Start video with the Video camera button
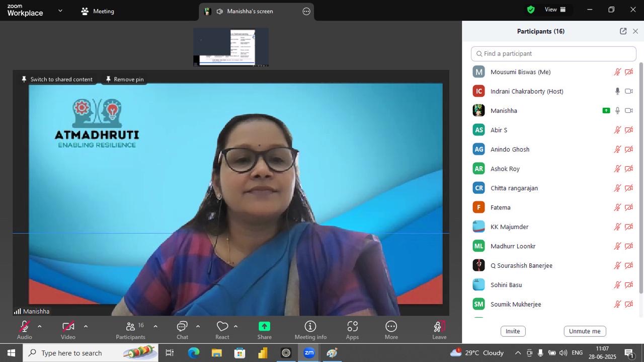The image size is (644, 362). click(68, 330)
